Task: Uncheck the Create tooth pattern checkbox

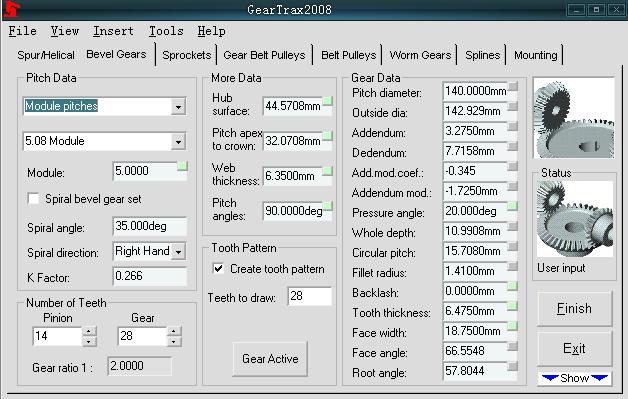Action: point(218,268)
